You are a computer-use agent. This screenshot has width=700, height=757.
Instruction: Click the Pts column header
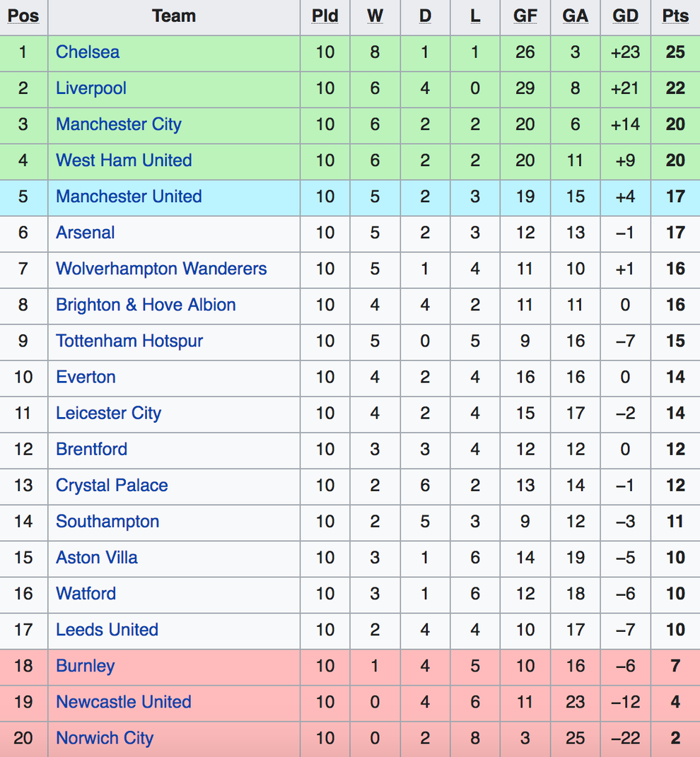pos(675,16)
